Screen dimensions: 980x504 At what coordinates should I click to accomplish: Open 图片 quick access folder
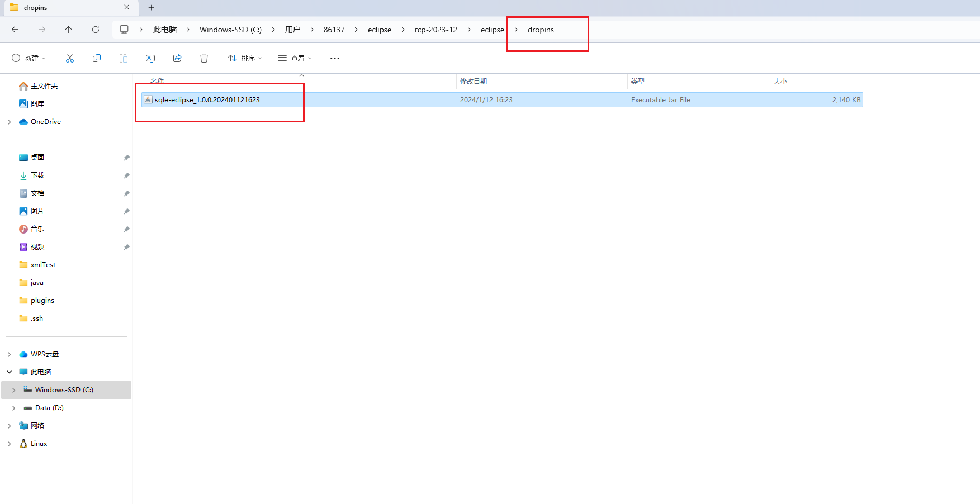[x=37, y=211]
